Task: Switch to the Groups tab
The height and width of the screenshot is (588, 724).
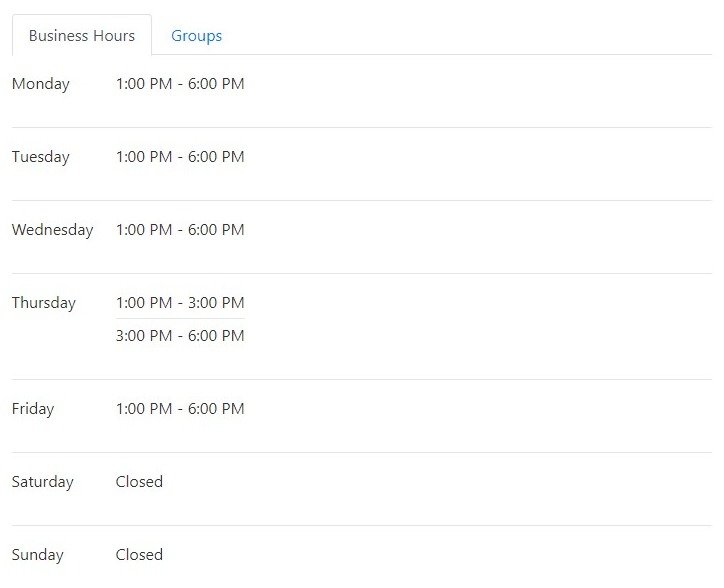Action: 196,36
